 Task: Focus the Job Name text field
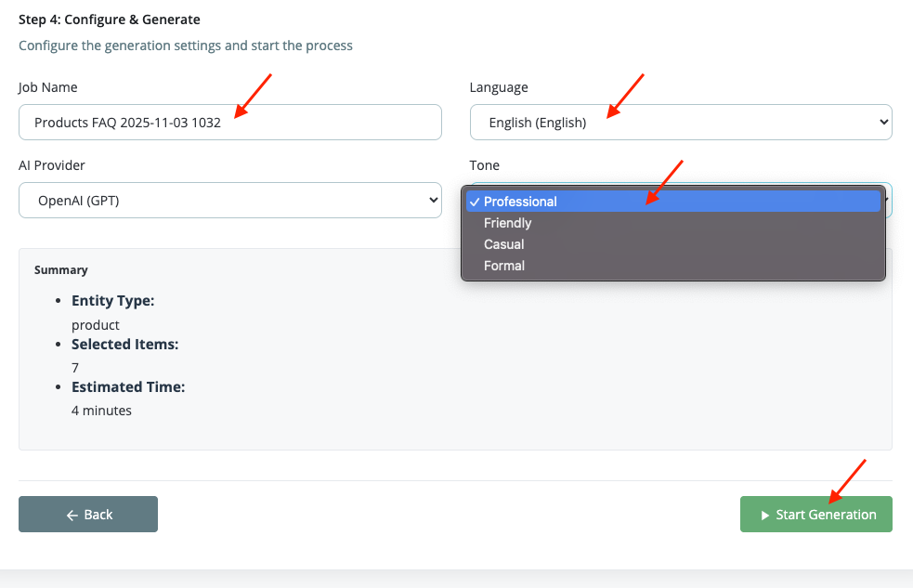pos(229,122)
